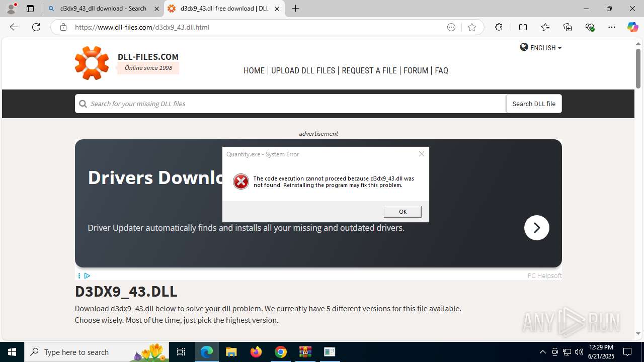
Task: Open the Copilot sidebar
Action: point(632,27)
